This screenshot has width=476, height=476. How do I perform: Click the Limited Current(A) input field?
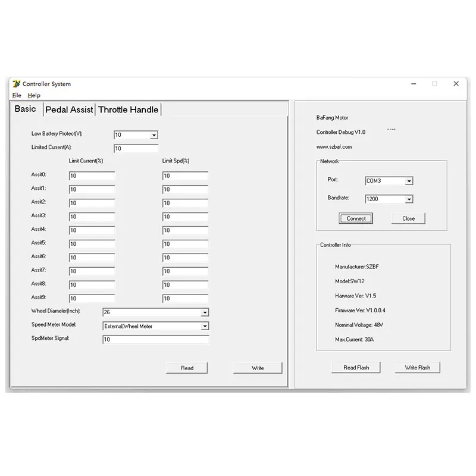(136, 148)
